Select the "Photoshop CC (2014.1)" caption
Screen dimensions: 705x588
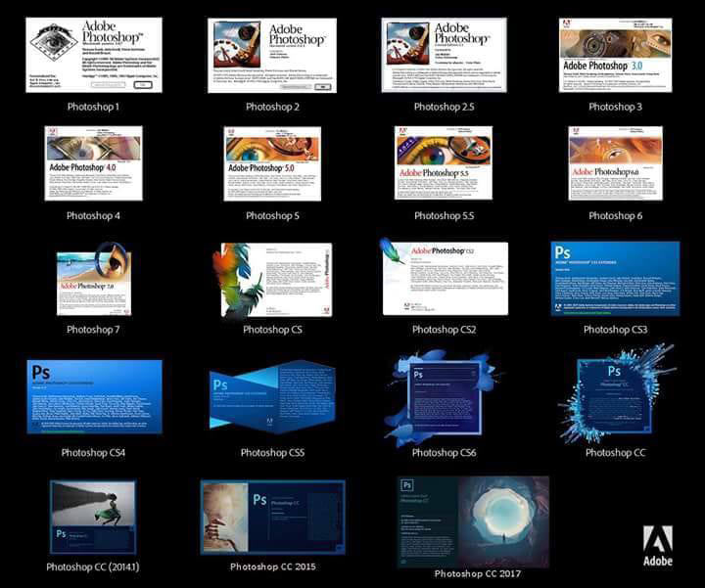pyautogui.click(x=93, y=566)
